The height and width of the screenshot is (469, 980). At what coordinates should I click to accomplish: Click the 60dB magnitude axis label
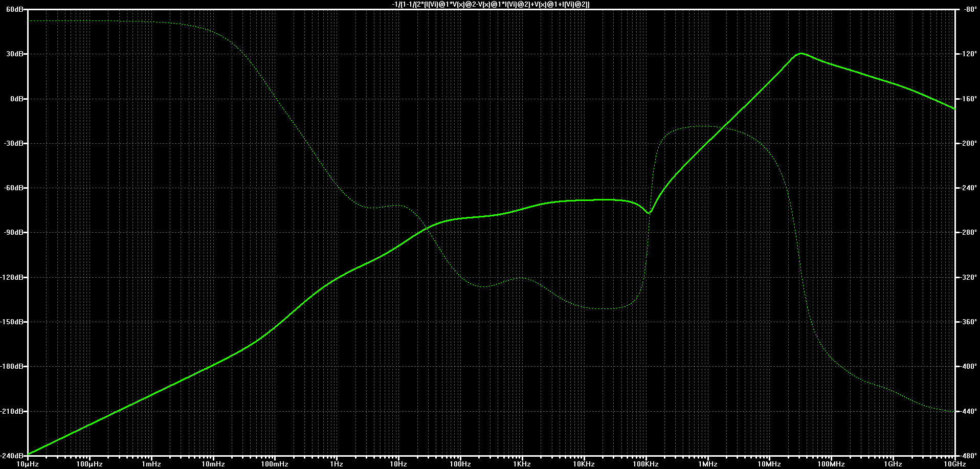[16, 10]
